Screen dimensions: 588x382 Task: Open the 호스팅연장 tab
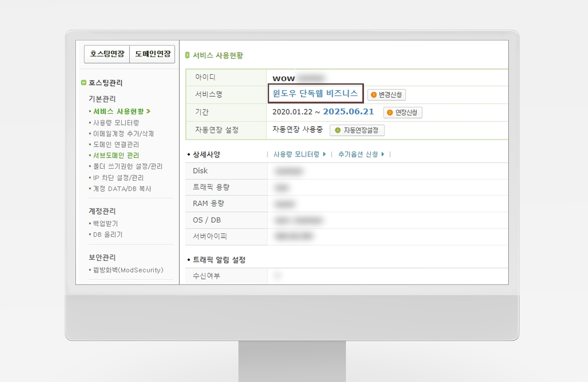[x=107, y=54]
